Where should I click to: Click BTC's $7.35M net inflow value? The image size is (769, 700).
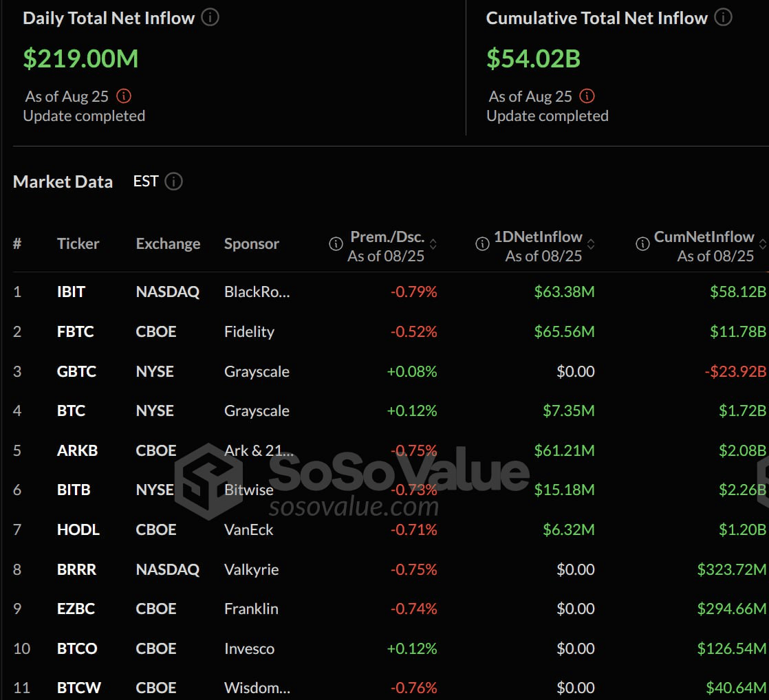[569, 411]
